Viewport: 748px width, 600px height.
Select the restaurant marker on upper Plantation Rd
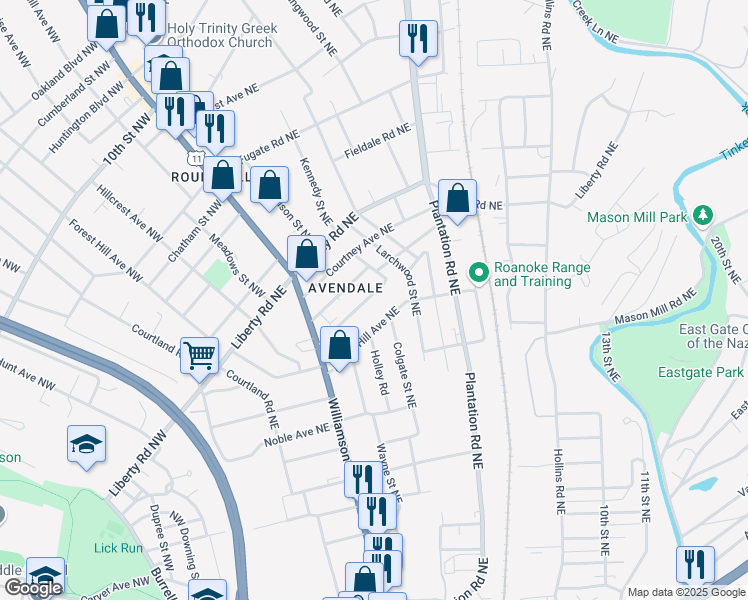pos(418,39)
